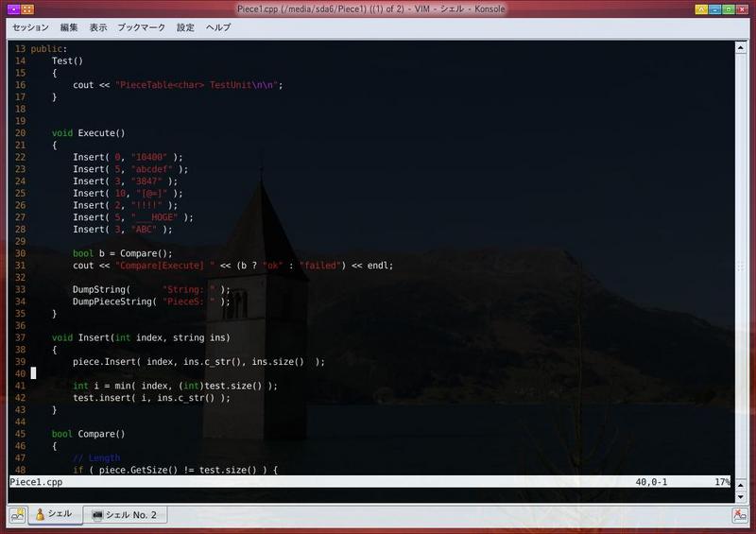Click the Insert( 5, "abcdef" ) line

pyautogui.click(x=130, y=169)
